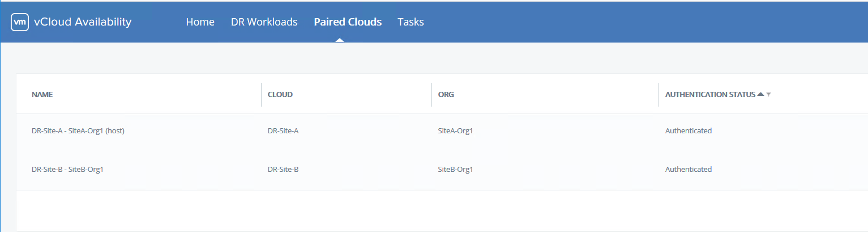
Task: Select the Paired Clouds tab
Action: click(x=348, y=22)
